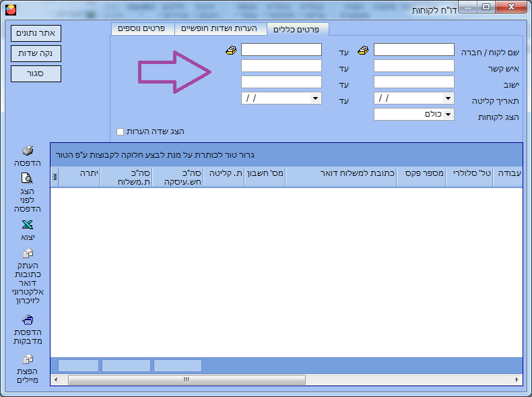Switch to the פרטים נוספים tab
Viewport: 532px width, 397px height.
coord(142,28)
